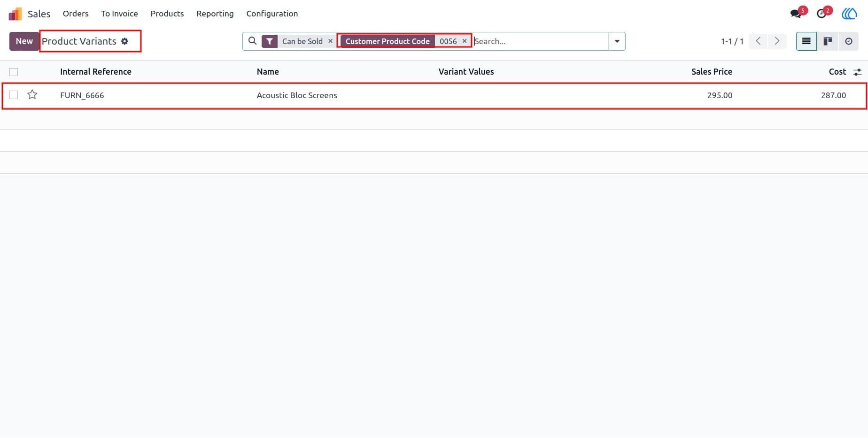Sort by Name column header
This screenshot has height=438, width=868.
[x=268, y=72]
